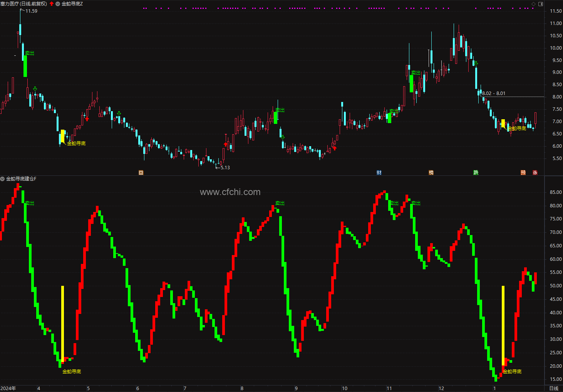
Task: Click the 金蛇寻底建仓F indicator name
Action: pos(21,179)
